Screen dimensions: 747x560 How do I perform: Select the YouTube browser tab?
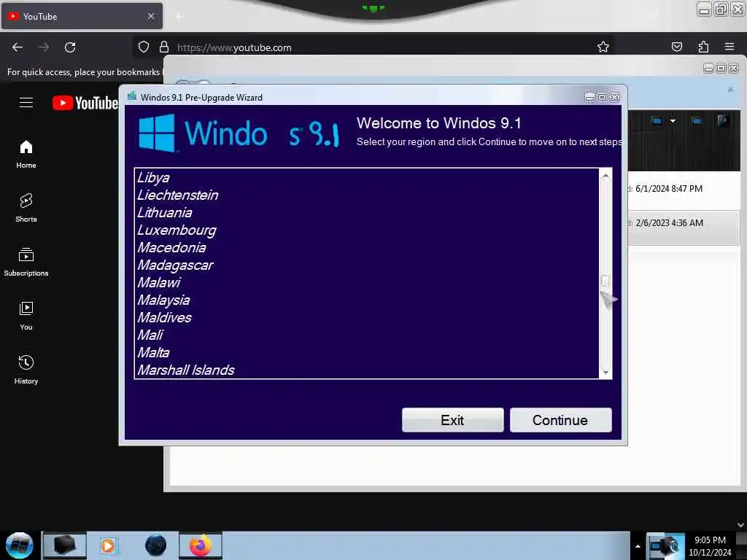pyautogui.click(x=82, y=16)
